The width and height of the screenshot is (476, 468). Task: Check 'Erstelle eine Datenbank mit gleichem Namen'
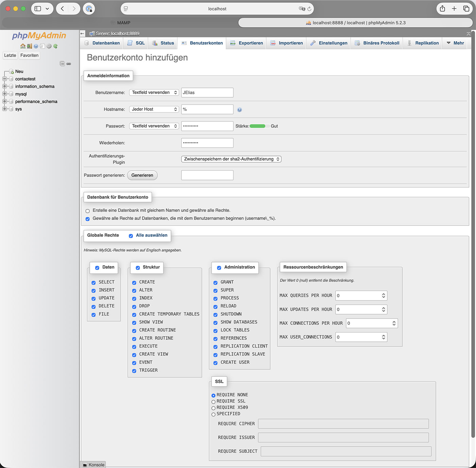[x=88, y=211]
